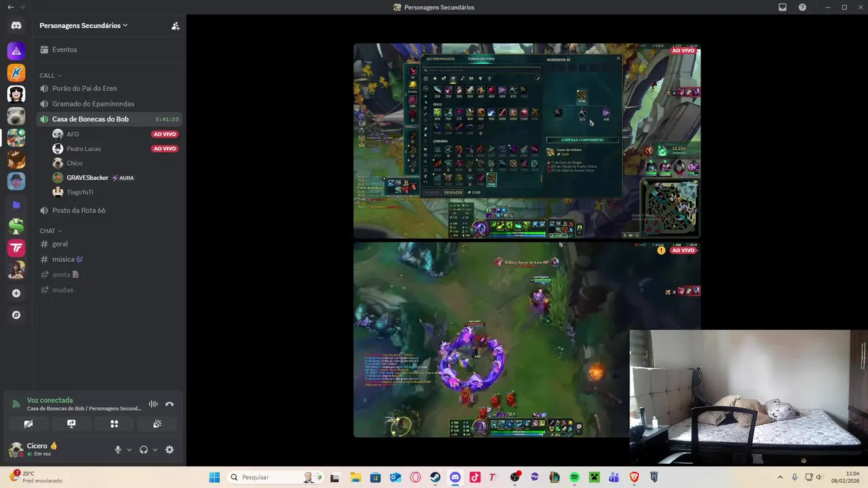Go back with the navigation arrow
Viewport: 868px width, 488px height.
(x=10, y=7)
